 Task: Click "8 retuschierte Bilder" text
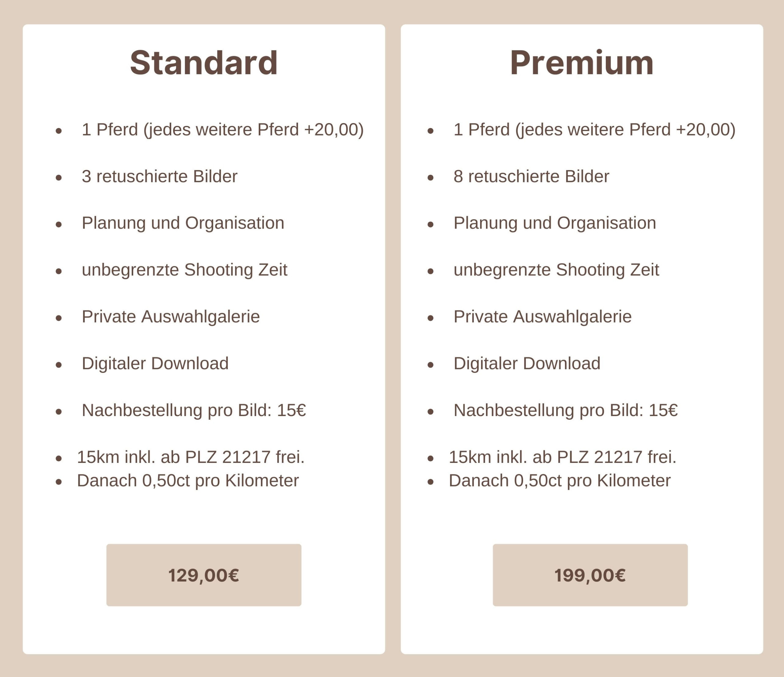[531, 176]
